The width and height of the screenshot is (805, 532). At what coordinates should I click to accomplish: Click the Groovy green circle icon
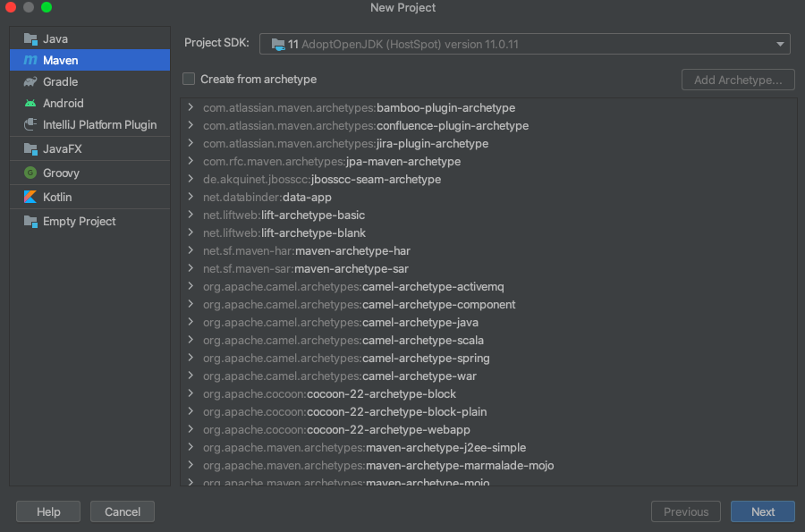point(30,173)
